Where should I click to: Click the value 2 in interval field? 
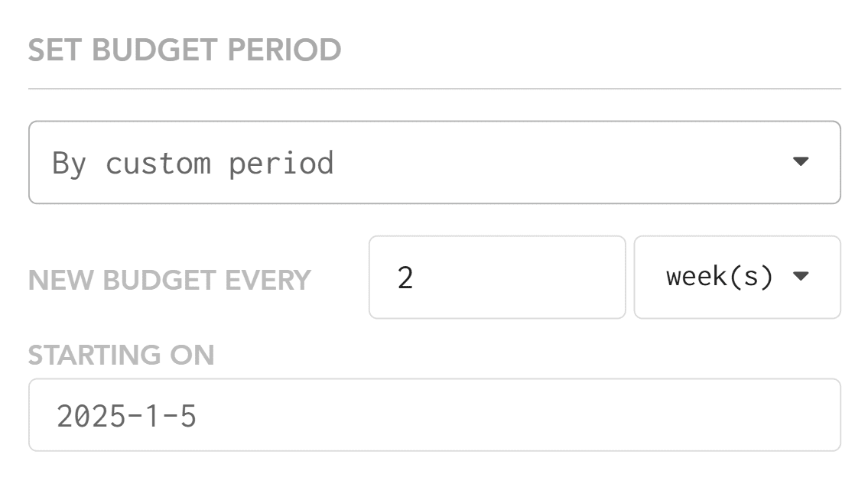[x=405, y=278]
